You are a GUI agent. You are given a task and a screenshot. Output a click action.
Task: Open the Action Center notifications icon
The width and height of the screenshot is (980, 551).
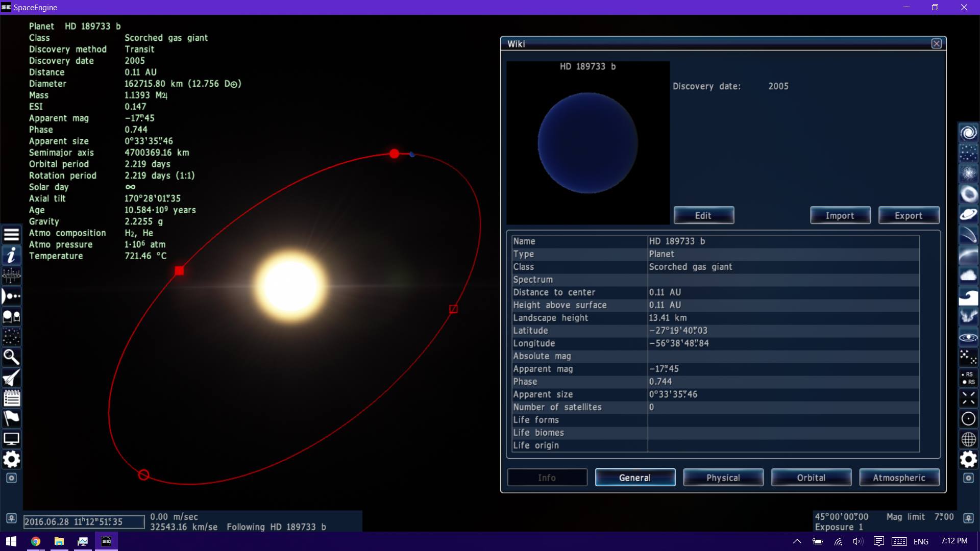coord(878,541)
